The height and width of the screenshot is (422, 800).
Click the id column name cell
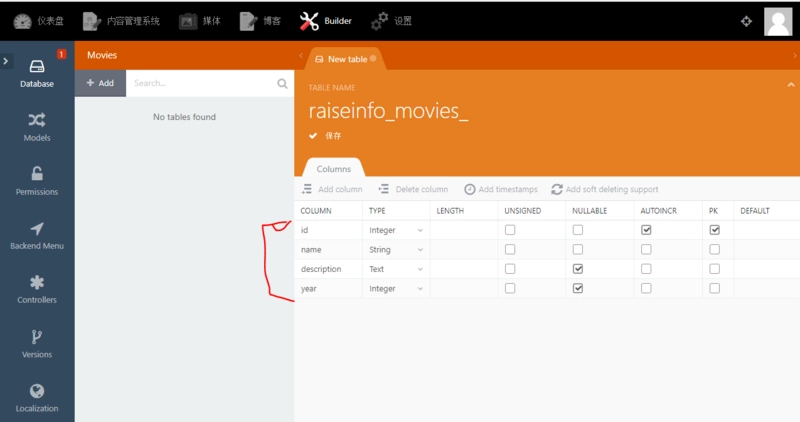[x=329, y=230]
